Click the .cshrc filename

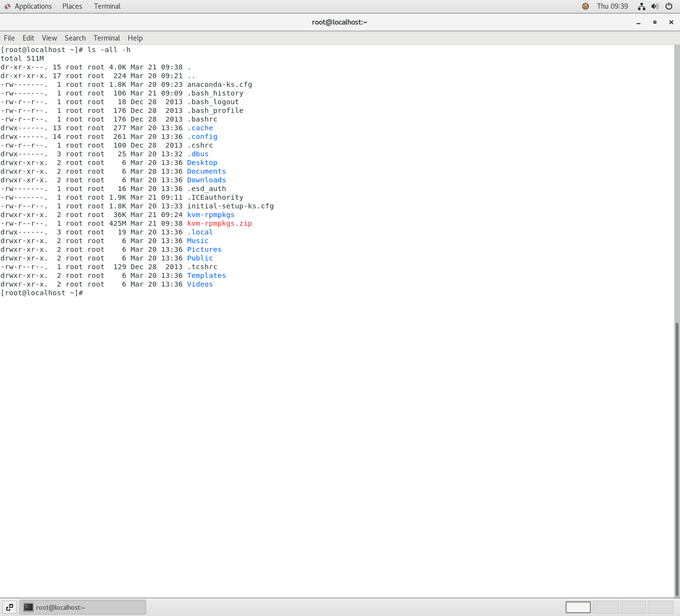point(200,145)
